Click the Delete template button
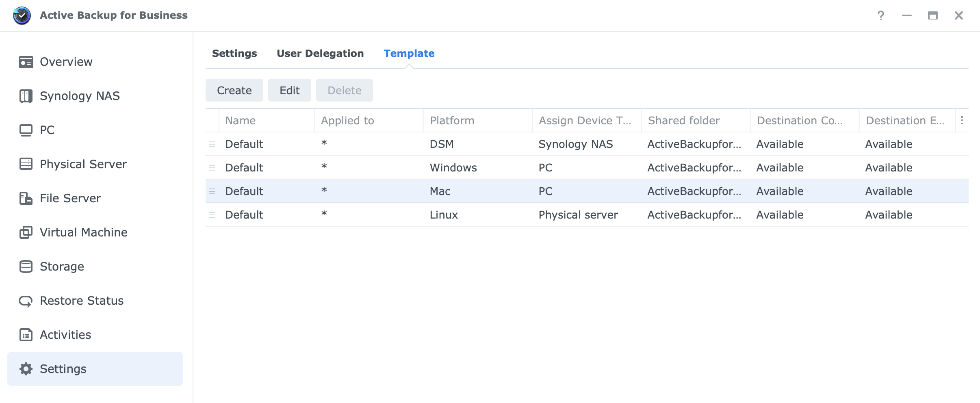This screenshot has height=403, width=980. click(x=345, y=90)
